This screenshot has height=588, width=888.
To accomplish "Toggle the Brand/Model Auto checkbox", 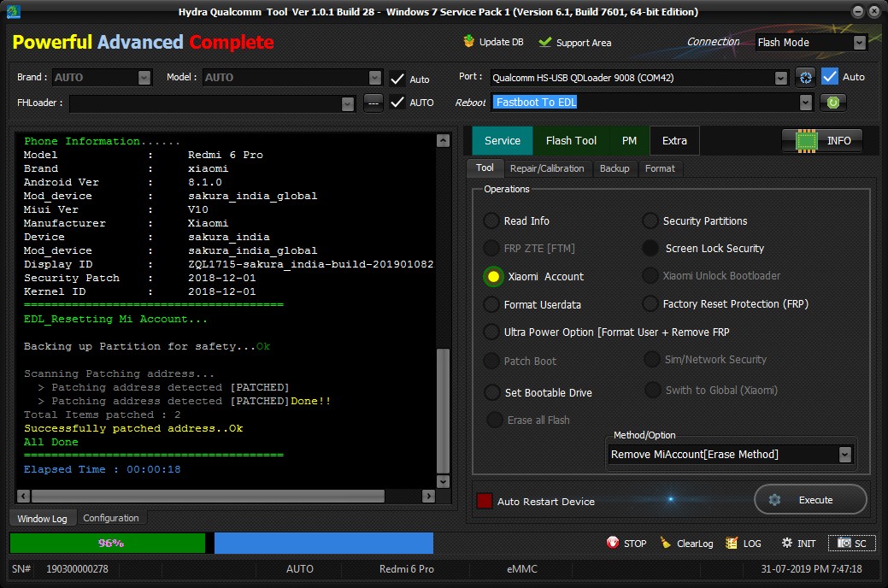I will 397,78.
